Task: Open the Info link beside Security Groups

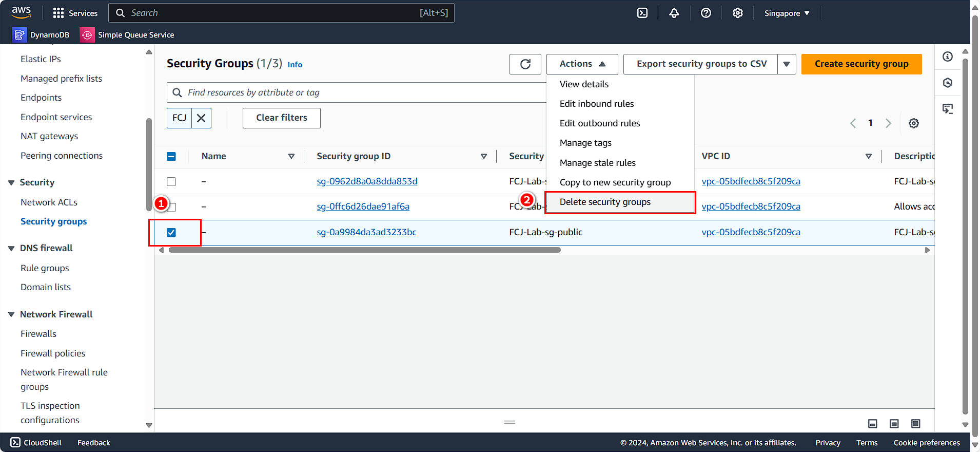Action: click(295, 65)
